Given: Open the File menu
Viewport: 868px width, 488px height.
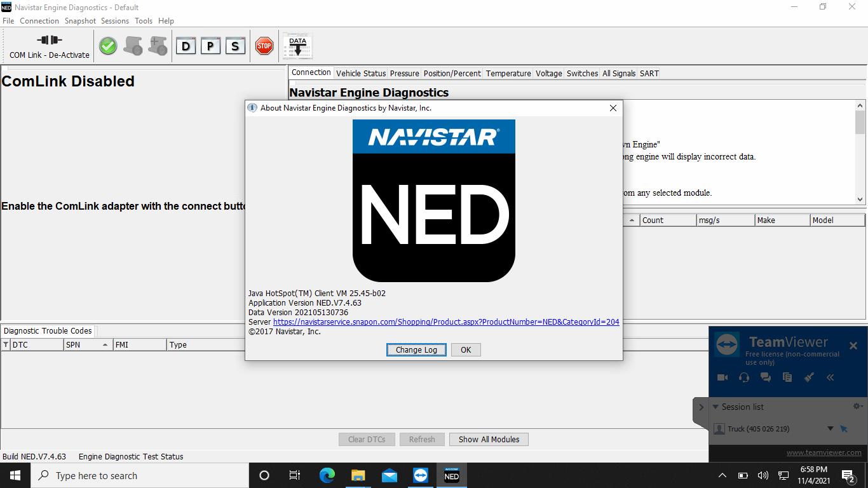Looking at the screenshot, I should [8, 21].
